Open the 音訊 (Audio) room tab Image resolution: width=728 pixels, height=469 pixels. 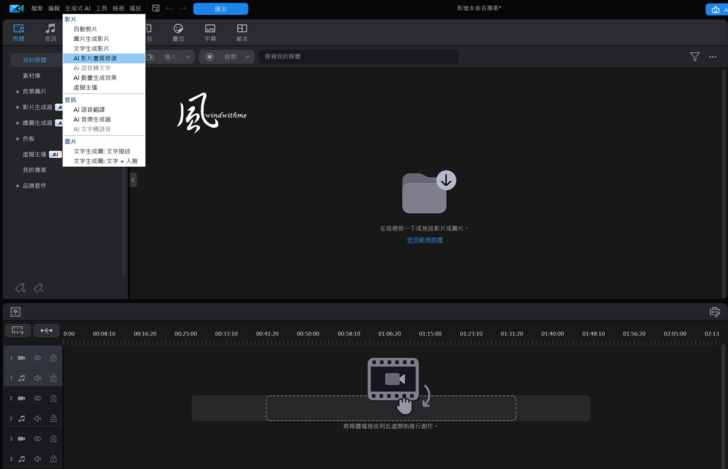(x=50, y=32)
